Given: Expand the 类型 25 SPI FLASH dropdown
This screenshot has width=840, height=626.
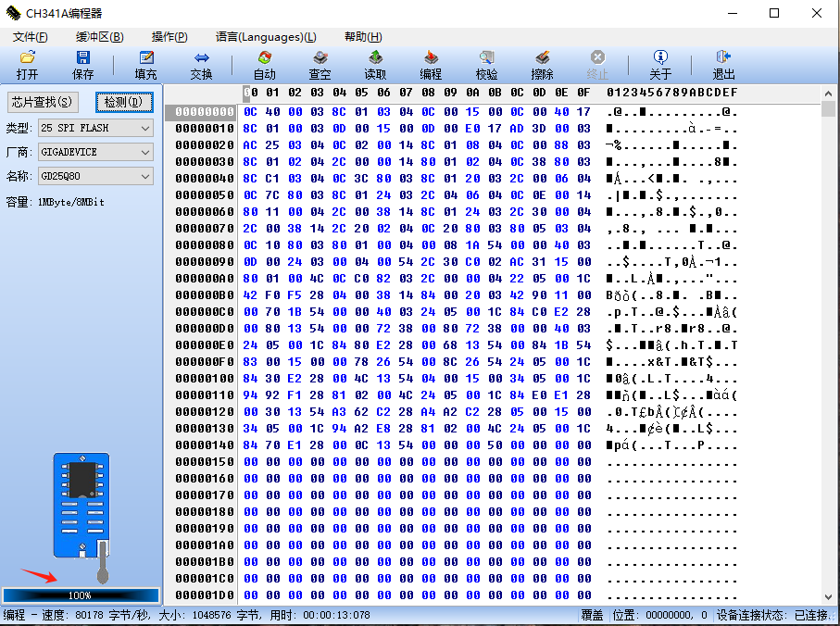Looking at the screenshot, I should 145,128.
